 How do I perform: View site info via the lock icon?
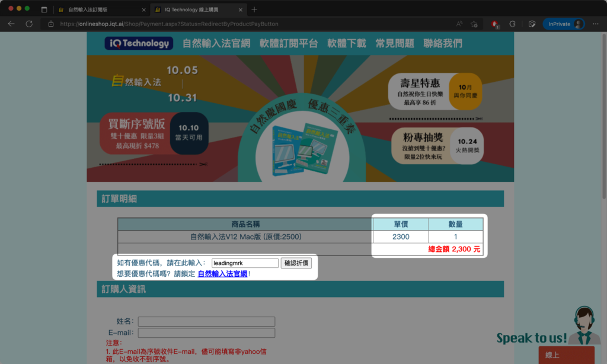pyautogui.click(x=51, y=24)
